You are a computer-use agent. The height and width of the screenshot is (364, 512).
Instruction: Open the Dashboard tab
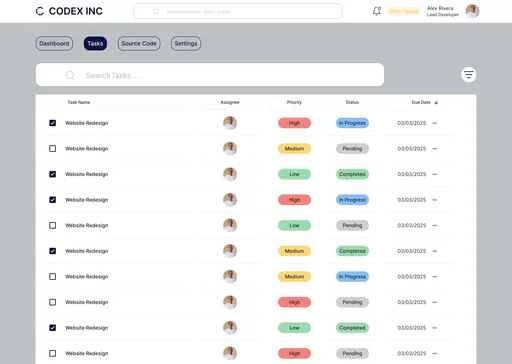tap(54, 43)
